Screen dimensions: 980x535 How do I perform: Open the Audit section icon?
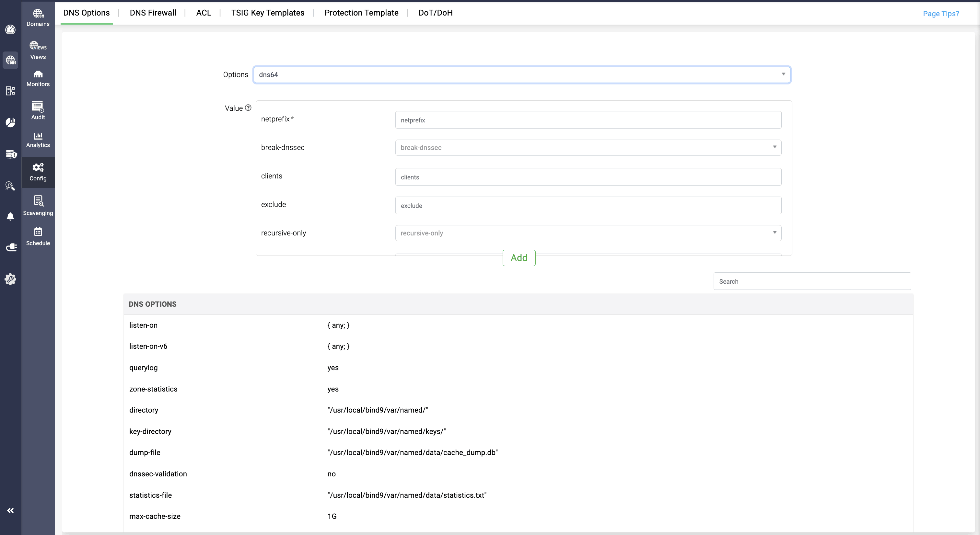[38, 110]
